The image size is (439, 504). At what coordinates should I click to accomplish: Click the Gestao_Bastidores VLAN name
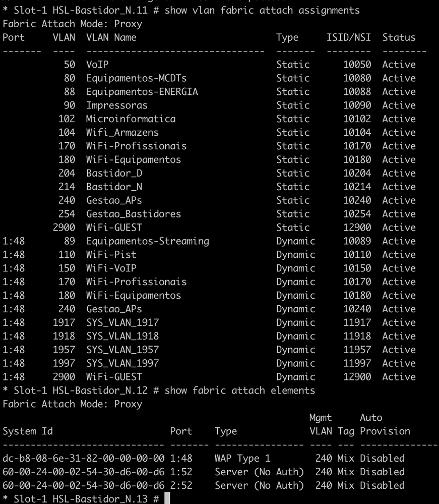[x=134, y=214]
